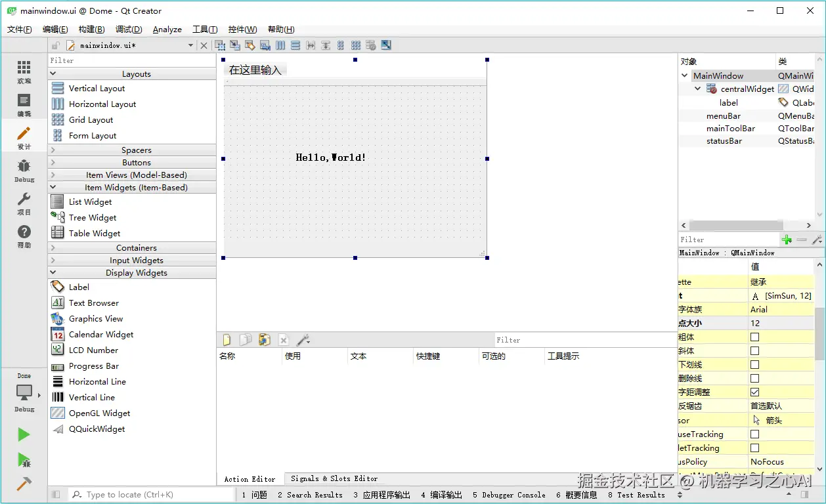826x504 pixels.
Task: Open the Debug mode in sidebar
Action: pos(24,170)
